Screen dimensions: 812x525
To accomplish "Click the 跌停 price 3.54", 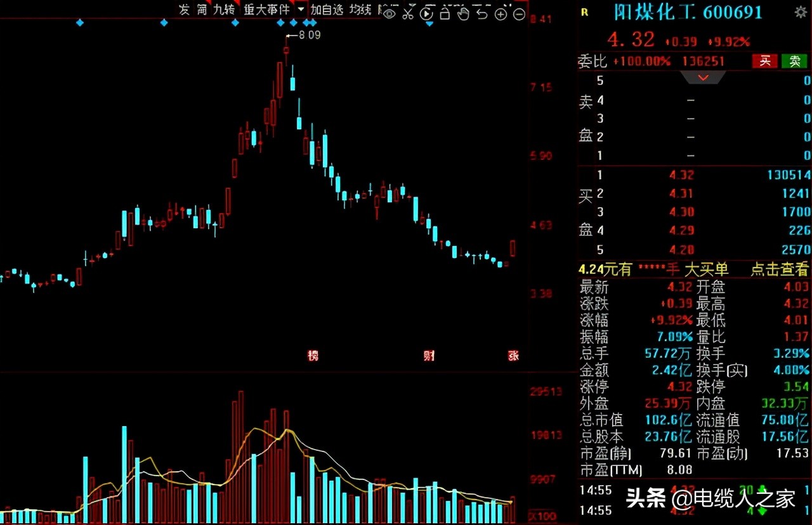I will tap(797, 386).
